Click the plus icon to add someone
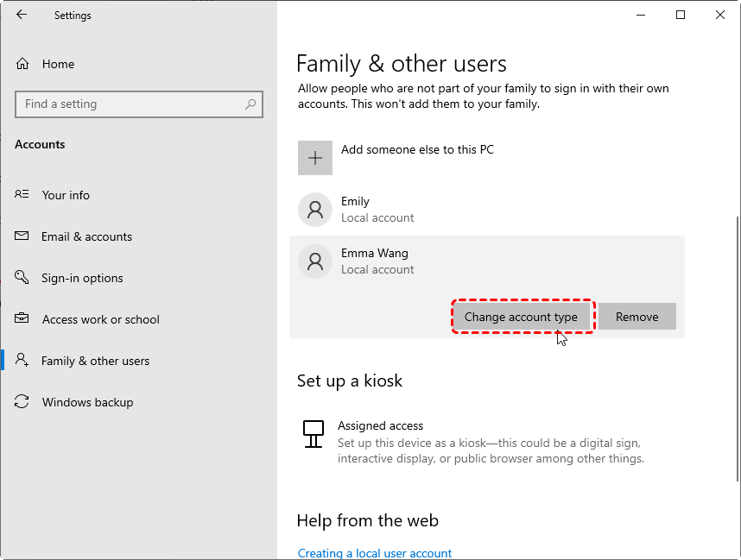 pyautogui.click(x=315, y=158)
